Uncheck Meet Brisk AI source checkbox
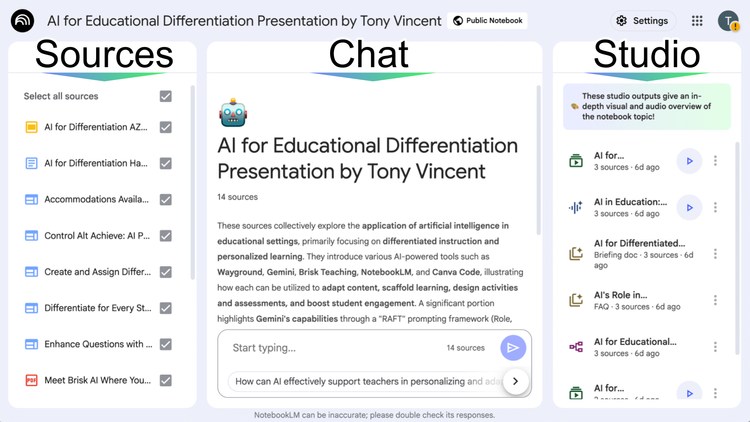Screen dimensions: 750x422 tap(165, 380)
